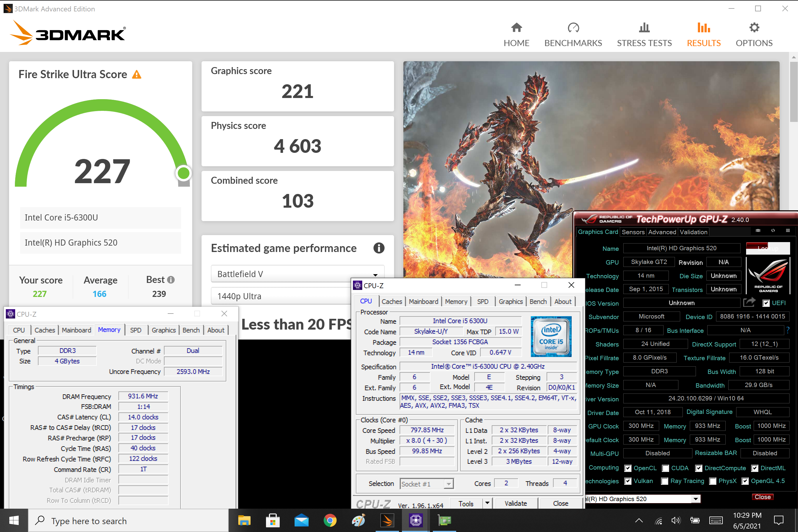Open the Mail app from the taskbar
The width and height of the screenshot is (798, 532).
(301, 520)
